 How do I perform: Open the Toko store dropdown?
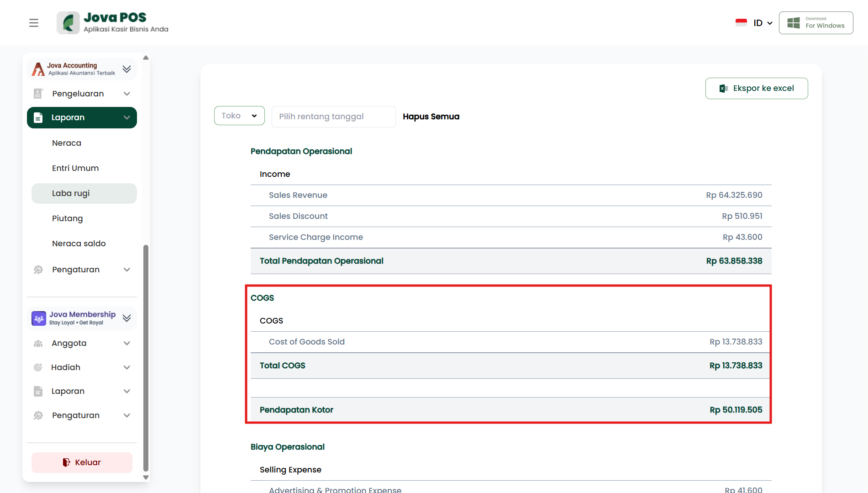[239, 116]
